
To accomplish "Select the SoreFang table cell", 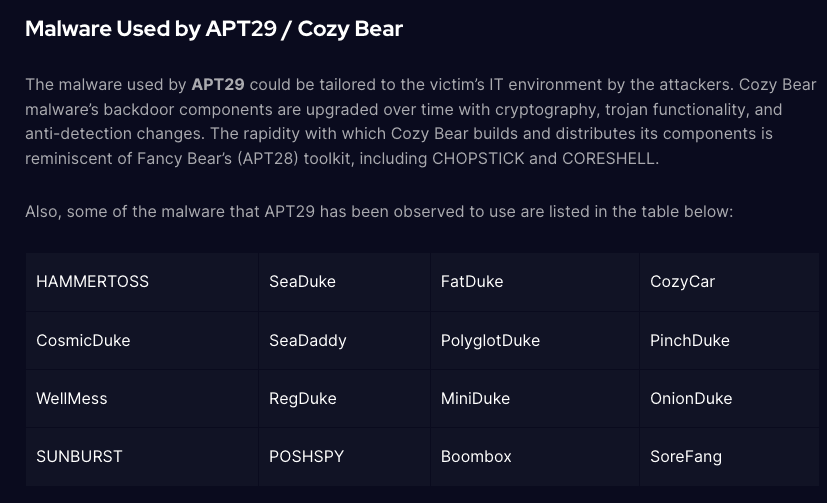I will pos(686,456).
